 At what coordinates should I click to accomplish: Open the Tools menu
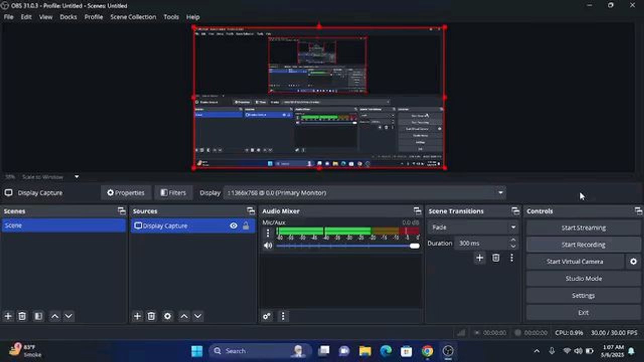pos(171,17)
